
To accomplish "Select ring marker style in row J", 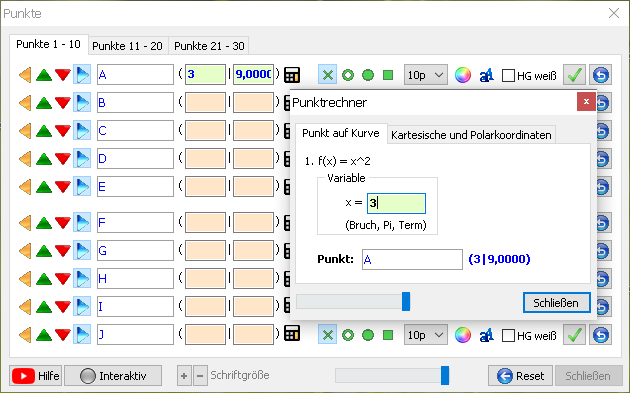I will pos(348,335).
